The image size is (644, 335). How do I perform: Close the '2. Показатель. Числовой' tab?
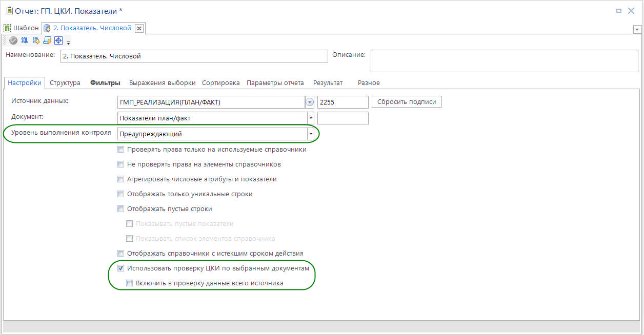pos(139,28)
